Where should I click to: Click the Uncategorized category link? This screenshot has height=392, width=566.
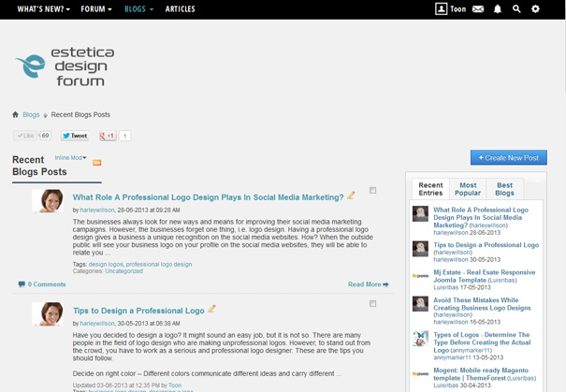click(x=123, y=271)
